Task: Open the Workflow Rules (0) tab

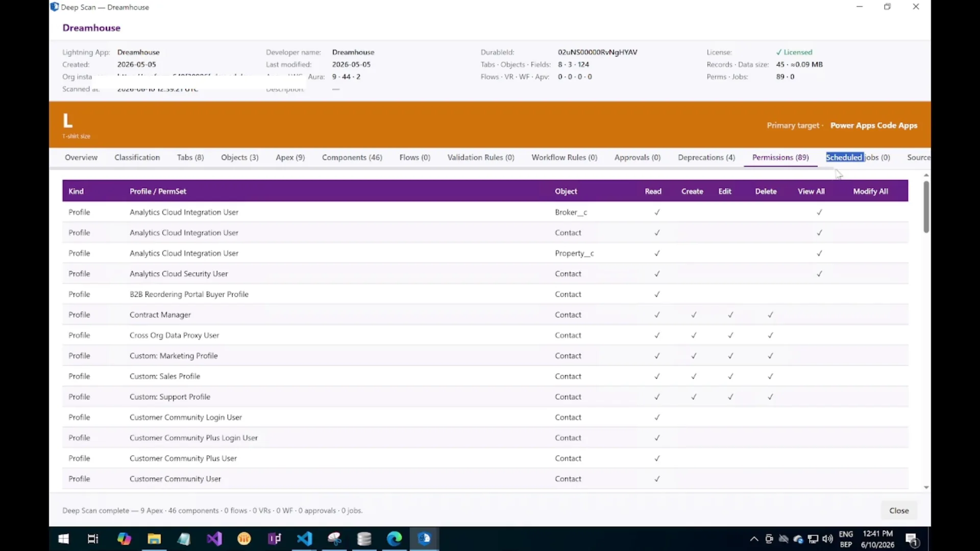Action: coord(565,157)
